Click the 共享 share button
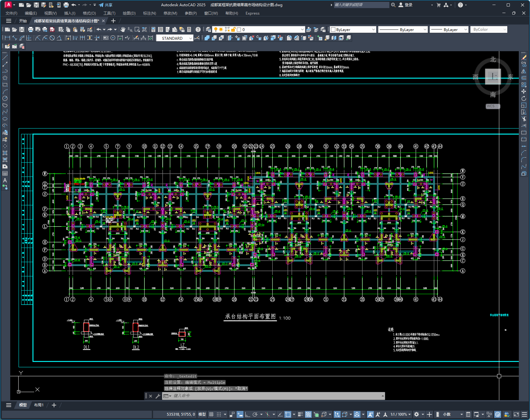This screenshot has height=420, width=530. [106, 5]
